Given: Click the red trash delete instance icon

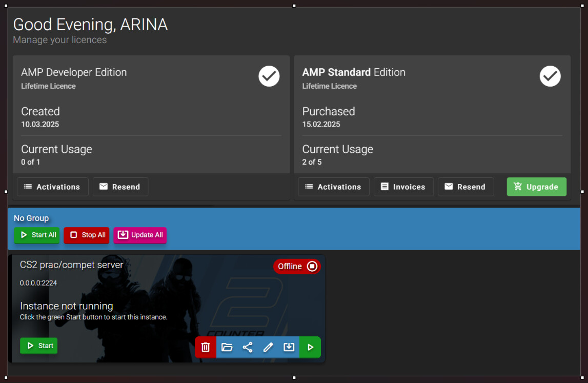Looking at the screenshot, I should tap(206, 347).
